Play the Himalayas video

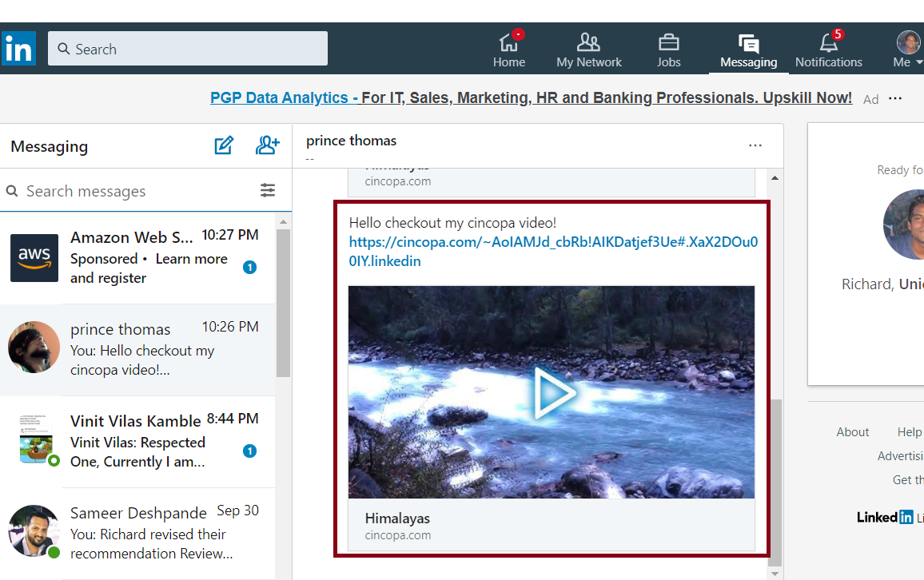click(552, 392)
